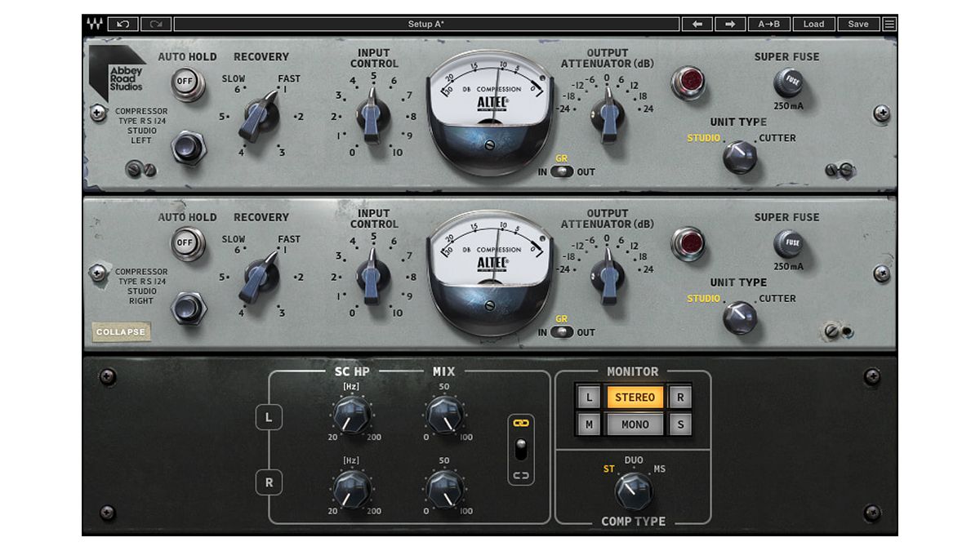Open the Load preset menu
Viewport: 980px width, 551px height.
(814, 24)
